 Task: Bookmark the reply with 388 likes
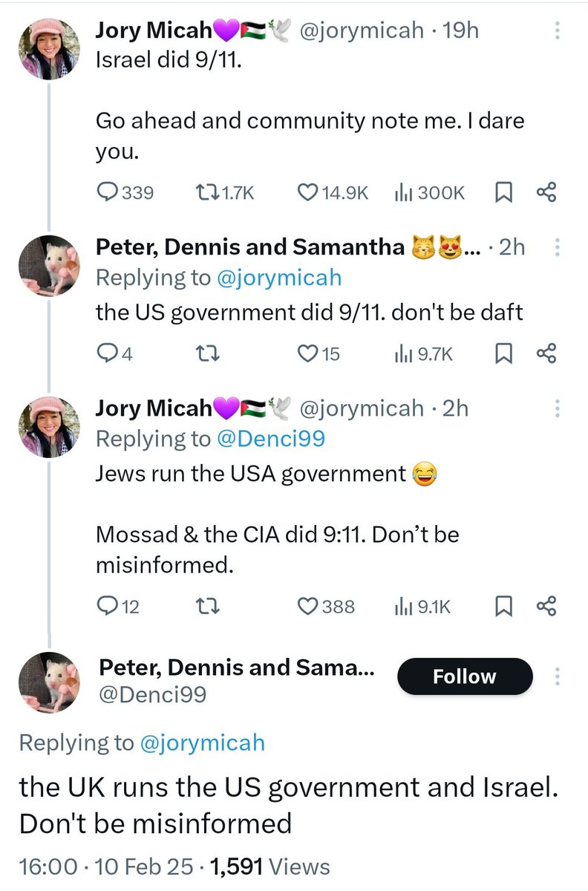pyautogui.click(x=502, y=607)
